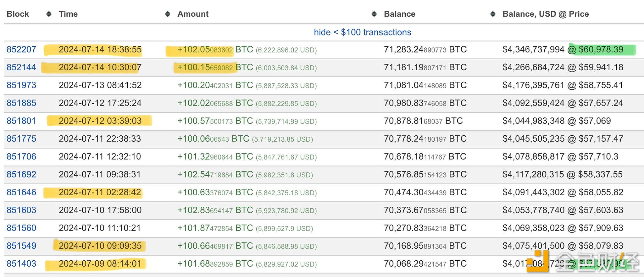Select time 2024-07-12 03:39:03

[x=100, y=121]
